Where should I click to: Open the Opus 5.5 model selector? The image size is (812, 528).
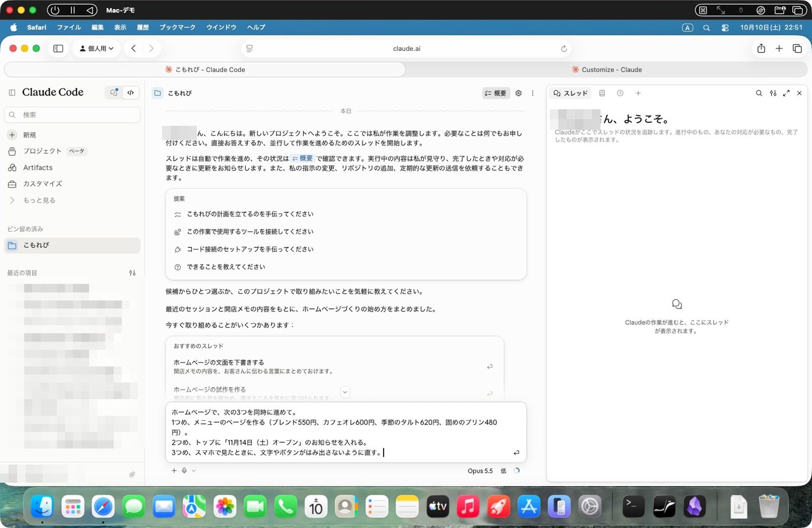tap(480, 471)
